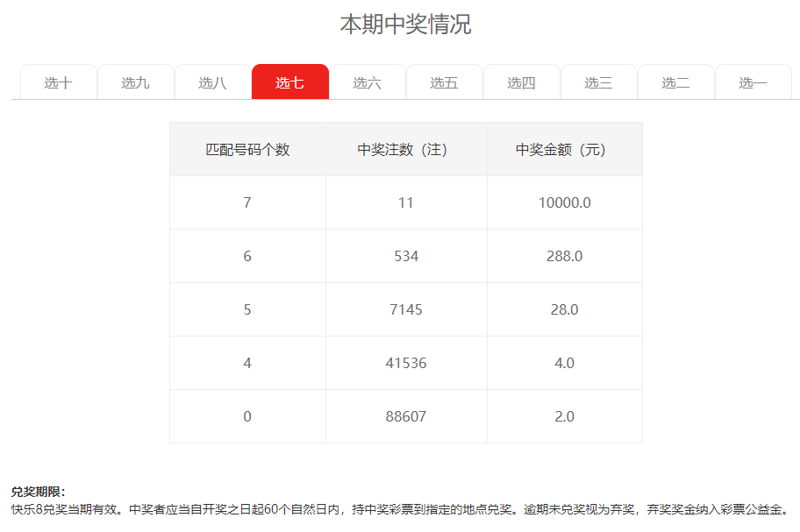Select the 88607 cell in last row

tap(405, 416)
